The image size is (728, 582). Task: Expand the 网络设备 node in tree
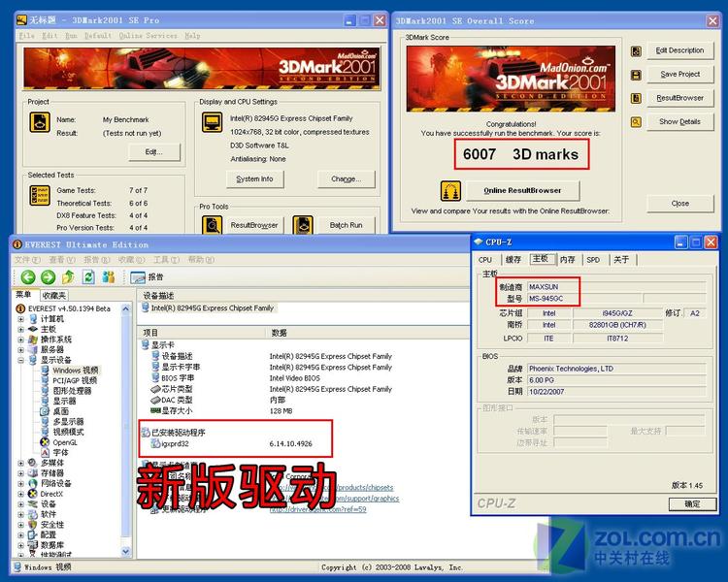21,484
